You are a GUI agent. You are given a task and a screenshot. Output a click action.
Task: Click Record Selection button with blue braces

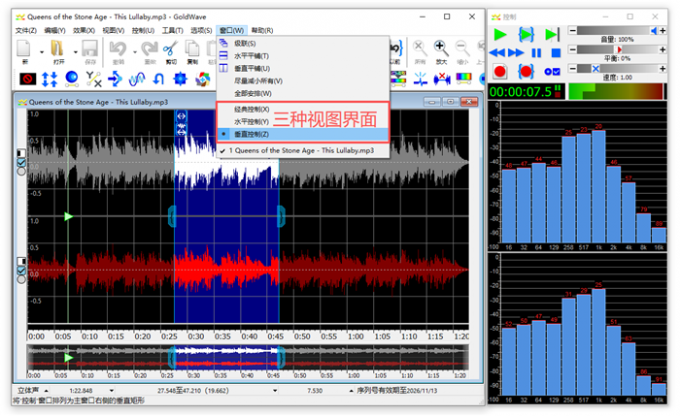click(526, 71)
